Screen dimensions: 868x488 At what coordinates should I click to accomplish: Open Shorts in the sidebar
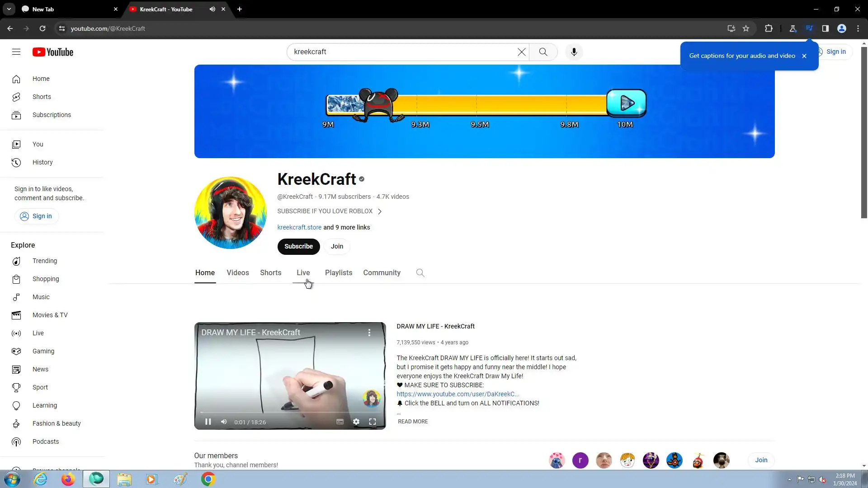coord(42,97)
